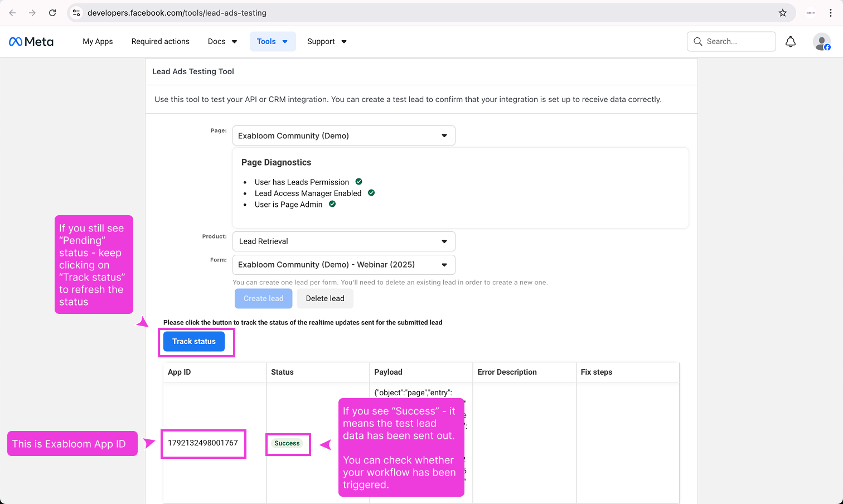Open the Product dropdown set to Lead Retrieval
The height and width of the screenshot is (504, 843).
point(343,241)
